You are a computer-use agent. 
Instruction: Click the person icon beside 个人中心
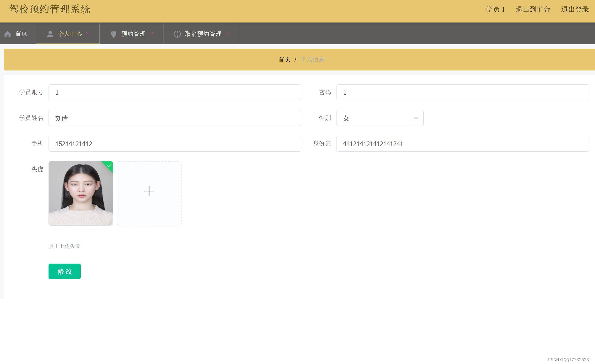tap(50, 34)
